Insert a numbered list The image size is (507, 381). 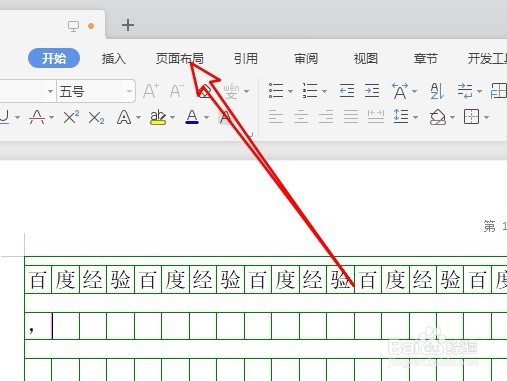tap(310, 91)
